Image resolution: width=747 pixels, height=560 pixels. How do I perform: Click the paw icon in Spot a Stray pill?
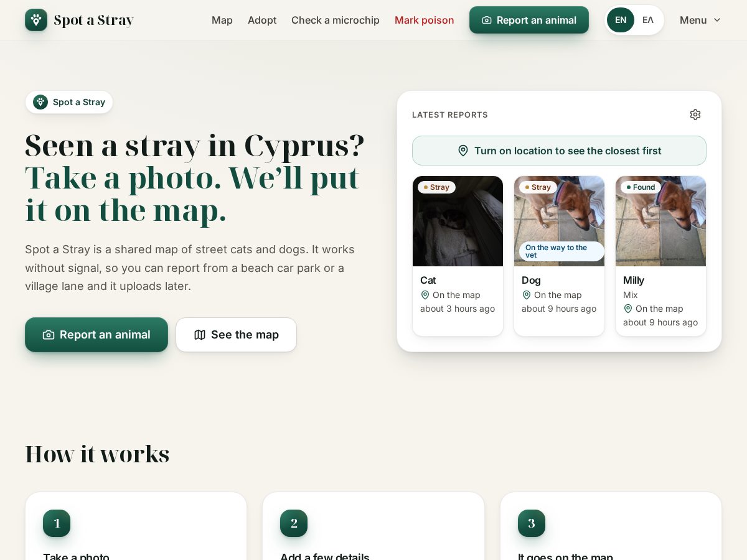40,102
